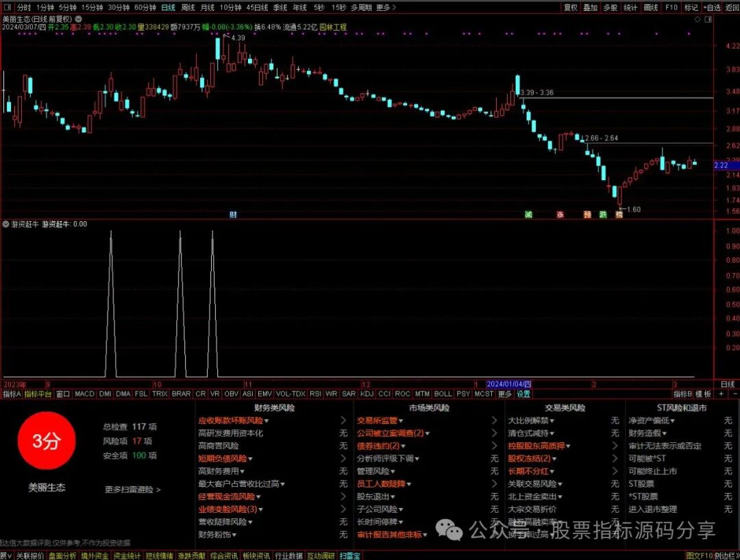Expand the 业绩变脸风险(3) dropdown
Image resolution: width=740 pixels, height=560 pixels.
point(260,509)
